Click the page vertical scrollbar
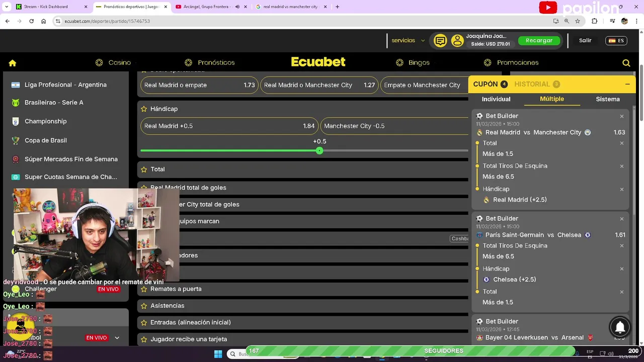The image size is (644, 362). [x=641, y=93]
